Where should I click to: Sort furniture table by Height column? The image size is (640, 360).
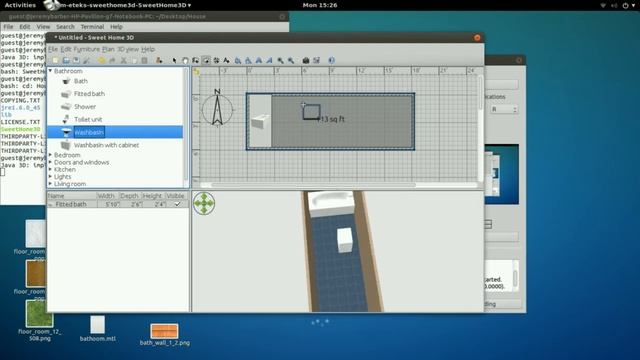[x=153, y=196]
